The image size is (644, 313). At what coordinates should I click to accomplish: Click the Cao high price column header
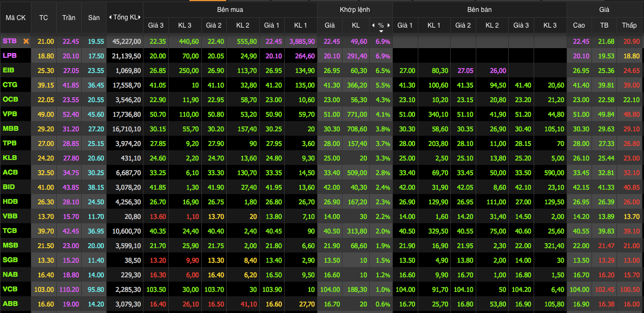579,25
